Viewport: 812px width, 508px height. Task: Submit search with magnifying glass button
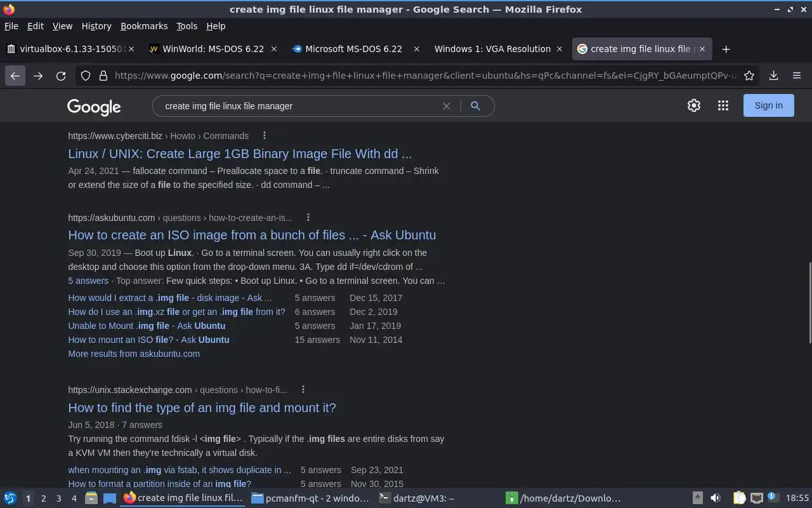pos(475,106)
